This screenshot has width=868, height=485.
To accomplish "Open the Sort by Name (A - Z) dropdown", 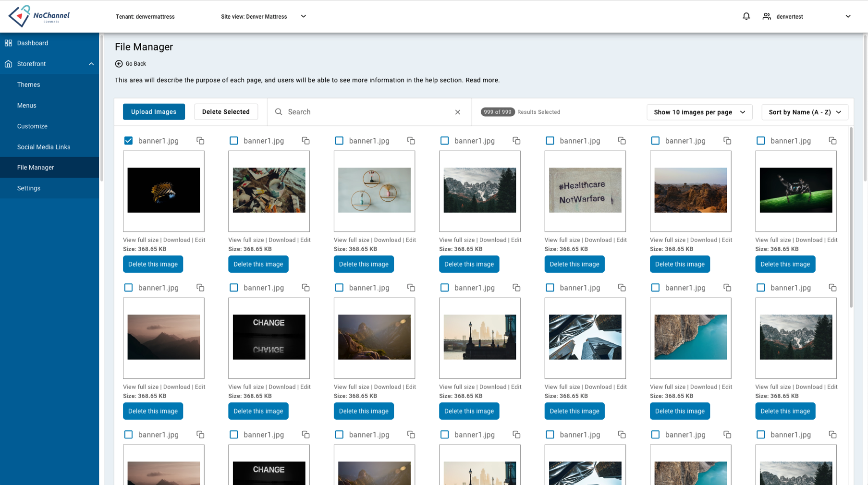I will pos(805,112).
